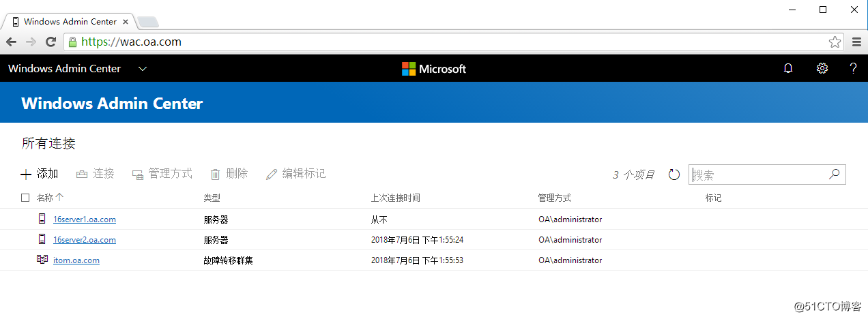Click the 连接 button

click(x=95, y=174)
